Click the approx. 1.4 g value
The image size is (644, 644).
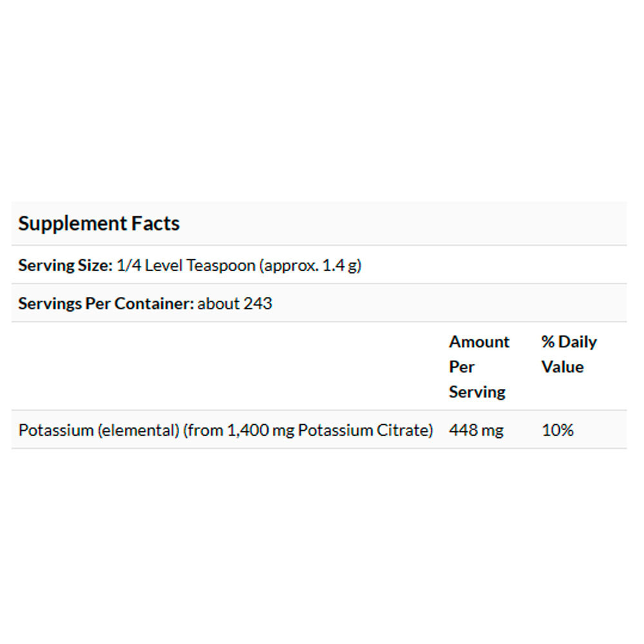pyautogui.click(x=310, y=265)
